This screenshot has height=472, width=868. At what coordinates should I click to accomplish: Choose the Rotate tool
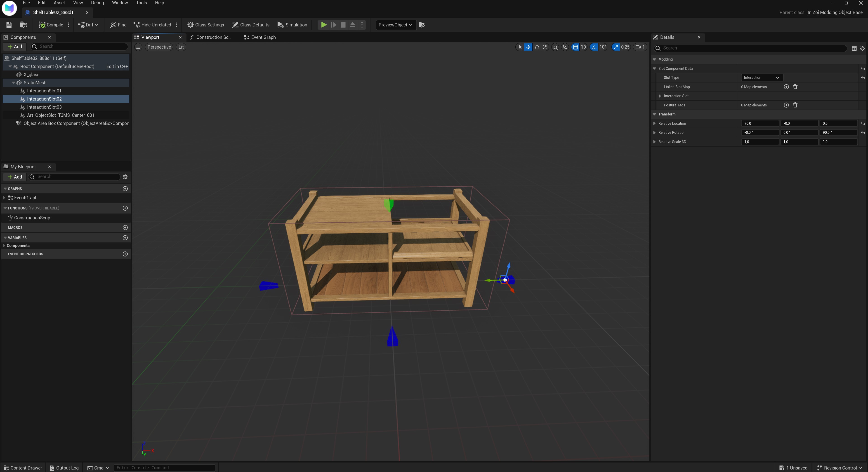(x=536, y=47)
